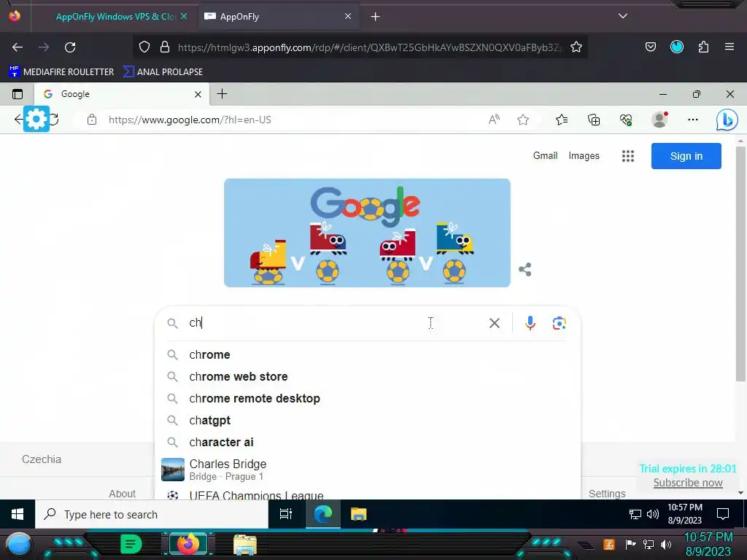Add page to Edge favorites star

[523, 120]
